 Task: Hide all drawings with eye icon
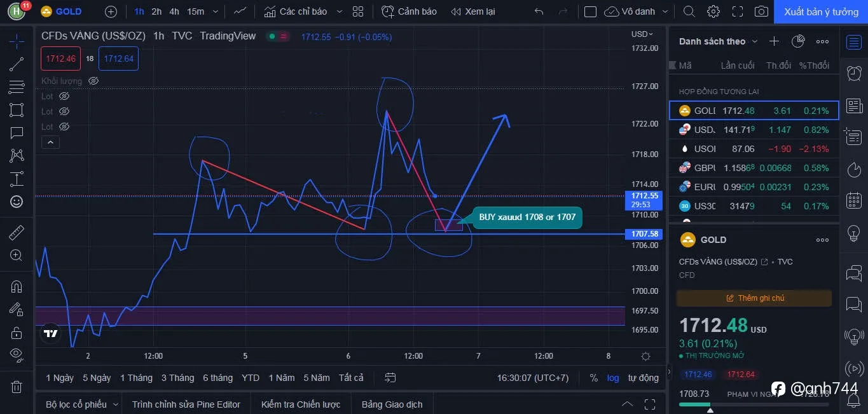point(17,355)
